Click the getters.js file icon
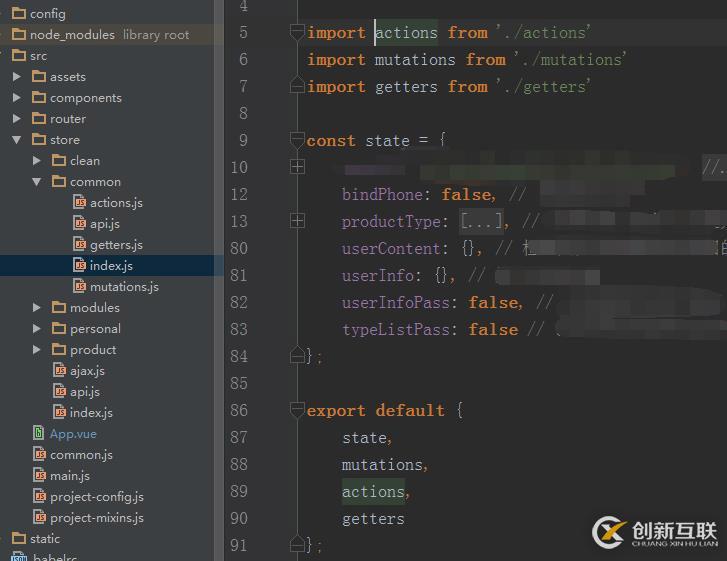727x561 pixels. [x=80, y=244]
